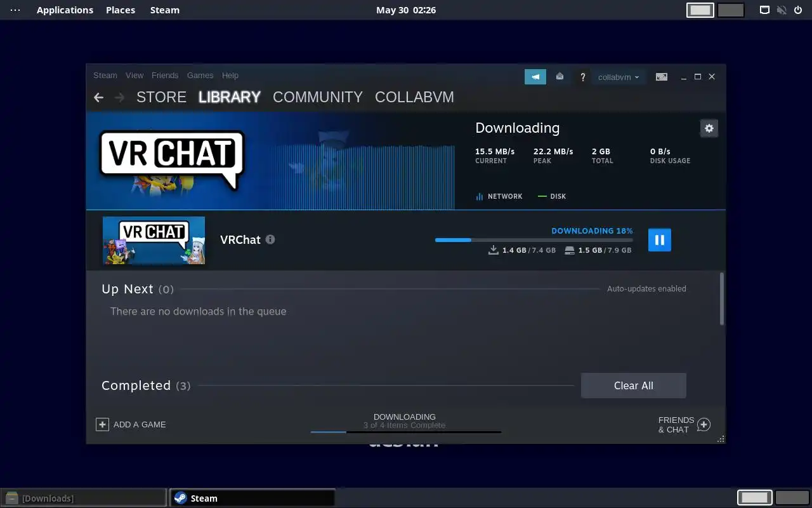Open the Help menu

click(230, 75)
